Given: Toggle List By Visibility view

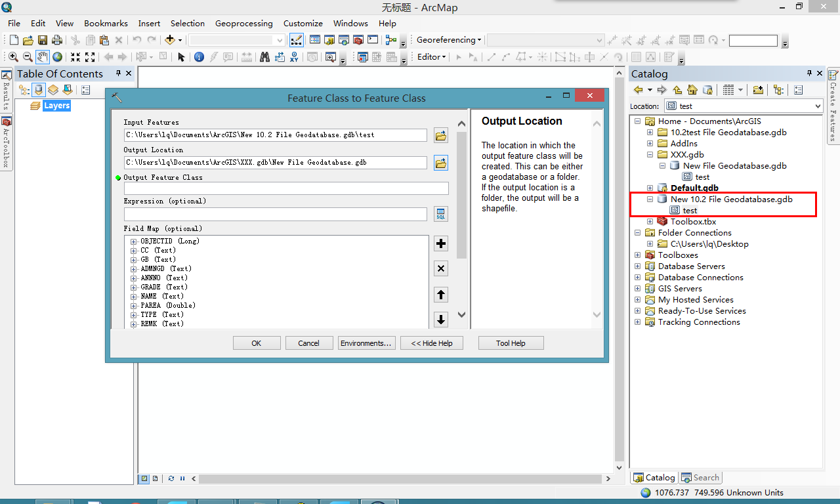Looking at the screenshot, I should pyautogui.click(x=53, y=90).
